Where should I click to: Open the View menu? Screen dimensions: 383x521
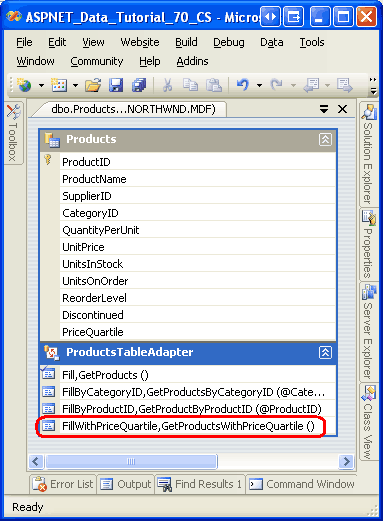click(93, 42)
